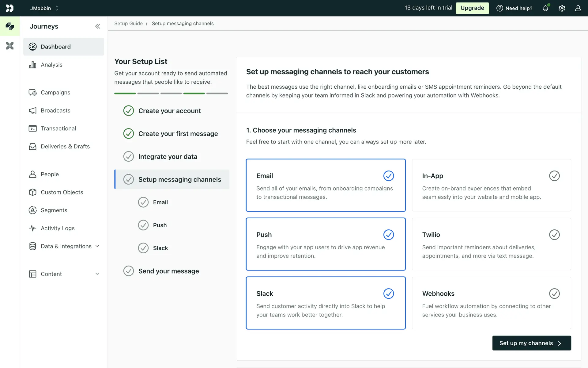Screen dimensions: 588x368
Task: Select the Twilio channel checkmark
Action: point(554,235)
